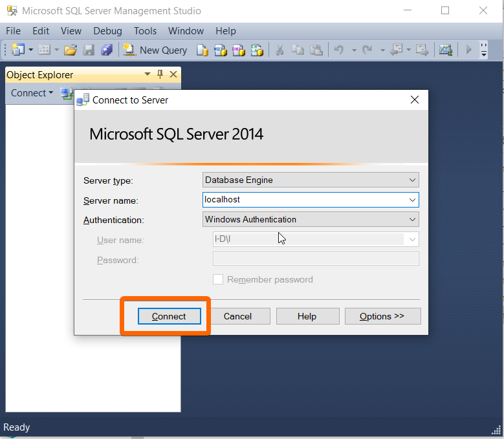Click the Help button in dialog
The width and height of the screenshot is (504, 439).
tap(307, 316)
